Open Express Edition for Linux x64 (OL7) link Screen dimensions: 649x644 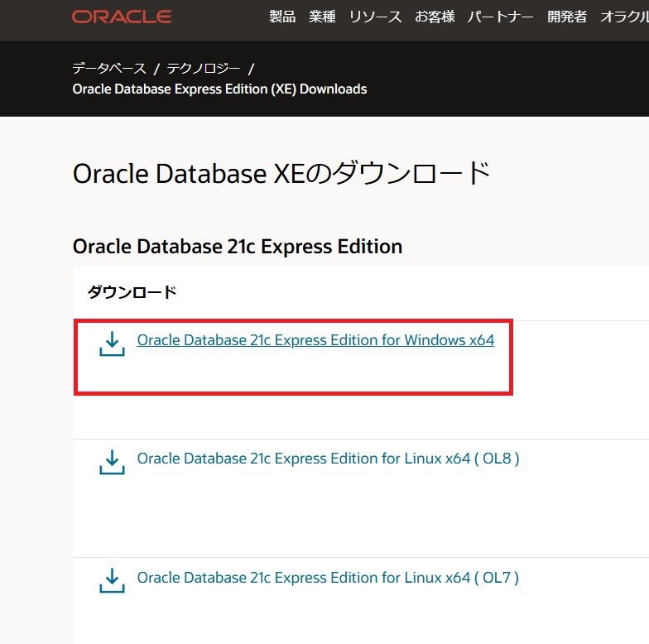pyautogui.click(x=328, y=578)
